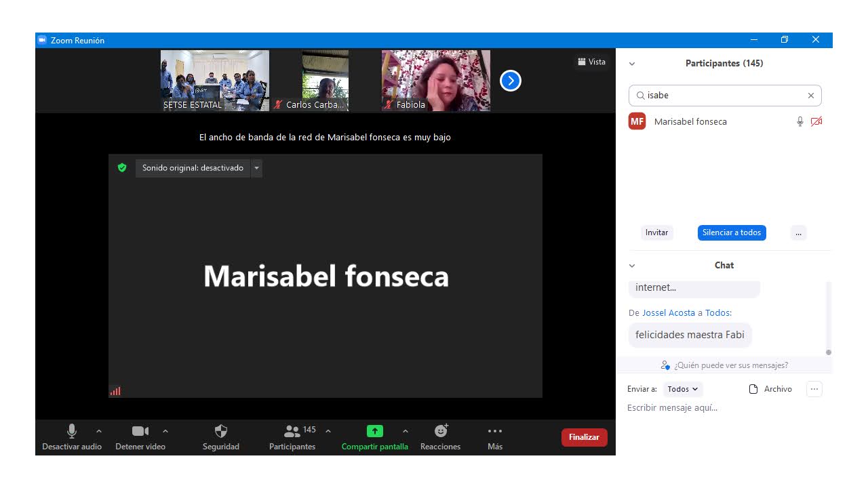Collapse the Chat panel chevron

[x=632, y=266]
